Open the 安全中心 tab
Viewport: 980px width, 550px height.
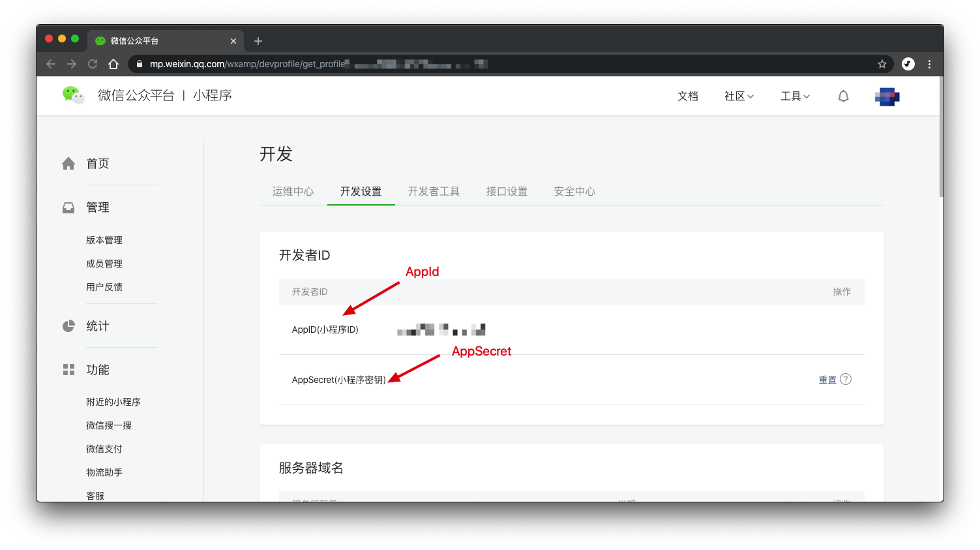(575, 191)
